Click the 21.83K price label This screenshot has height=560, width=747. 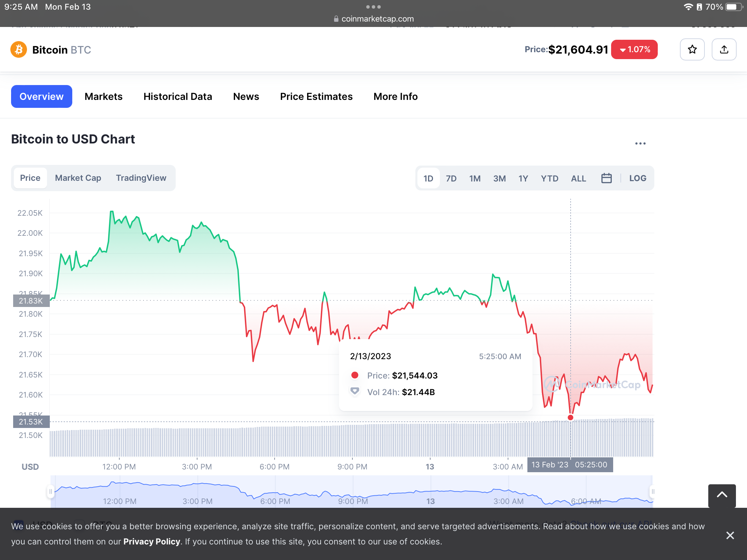point(31,301)
